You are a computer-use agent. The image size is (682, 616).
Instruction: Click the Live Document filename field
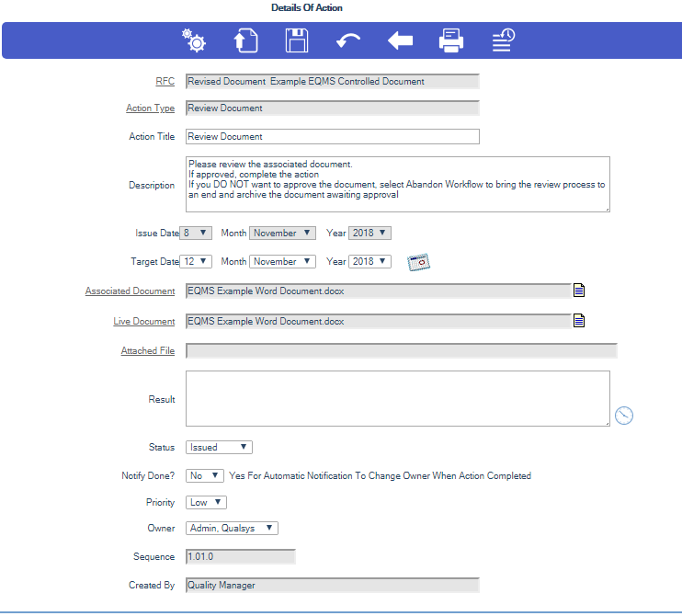coord(379,322)
